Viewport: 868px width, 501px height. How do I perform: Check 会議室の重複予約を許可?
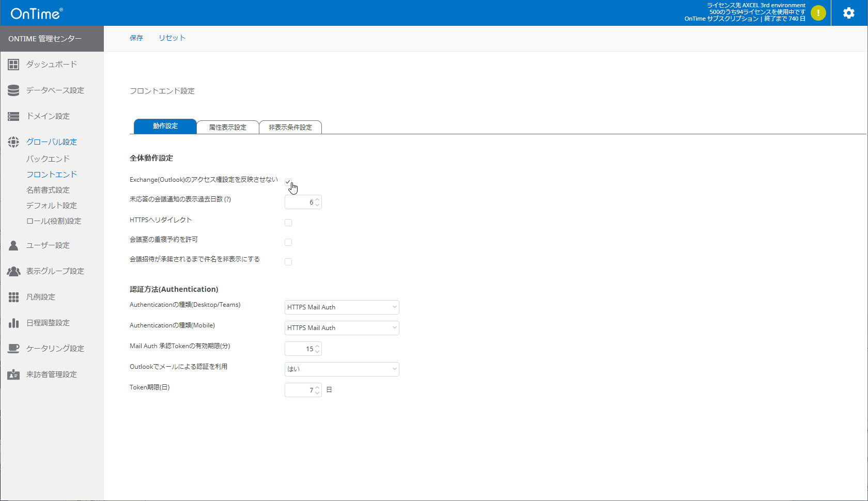(x=288, y=242)
